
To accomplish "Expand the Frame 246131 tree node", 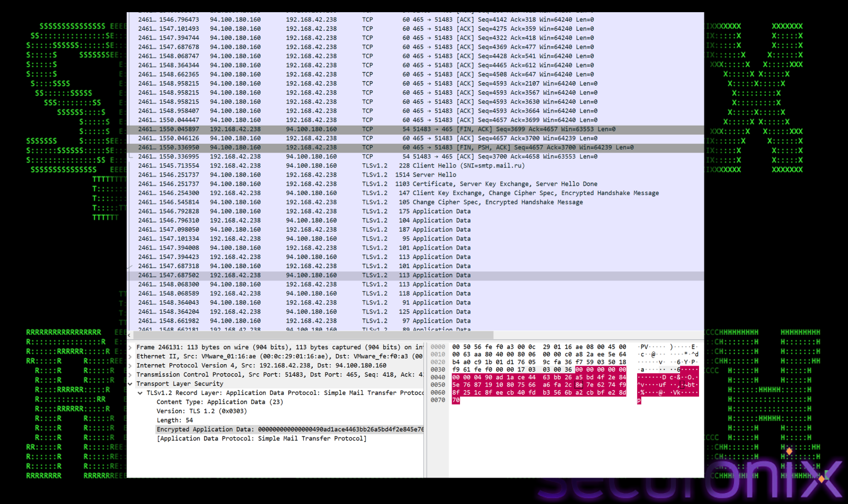I will (x=130, y=348).
